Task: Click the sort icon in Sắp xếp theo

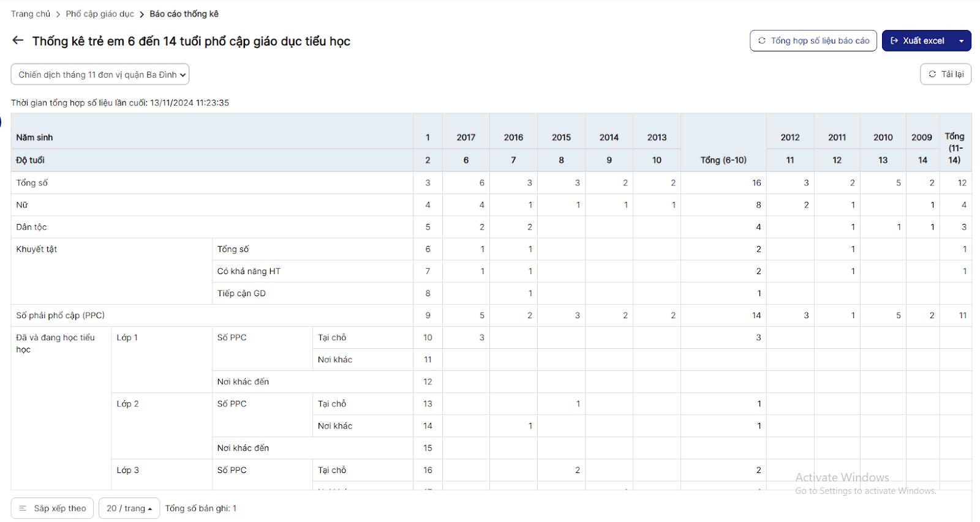Action: tap(23, 509)
